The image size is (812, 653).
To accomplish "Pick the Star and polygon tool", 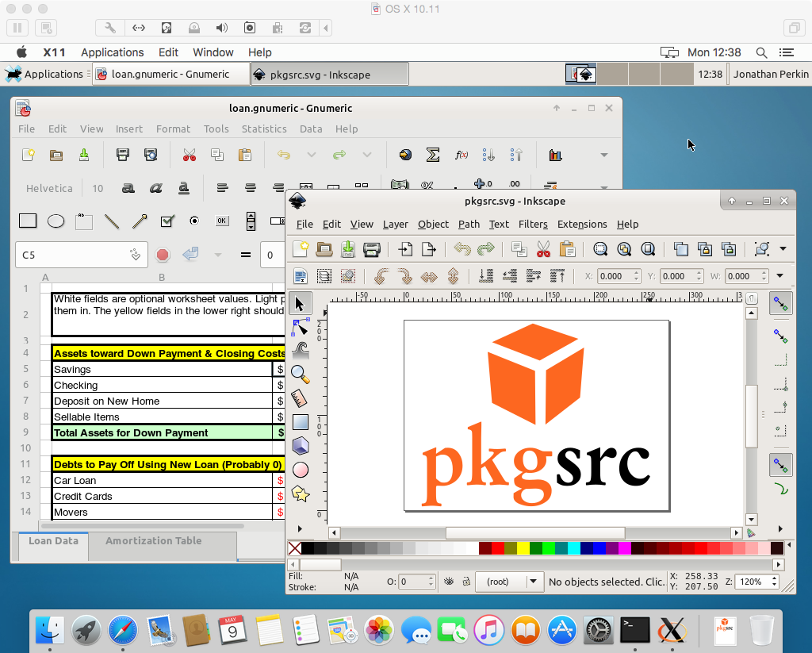I will 300,494.
